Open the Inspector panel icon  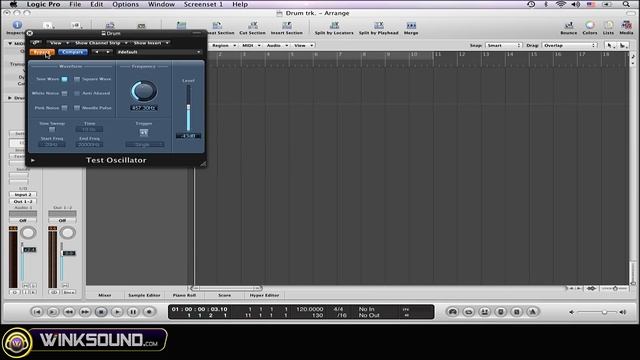[17, 25]
